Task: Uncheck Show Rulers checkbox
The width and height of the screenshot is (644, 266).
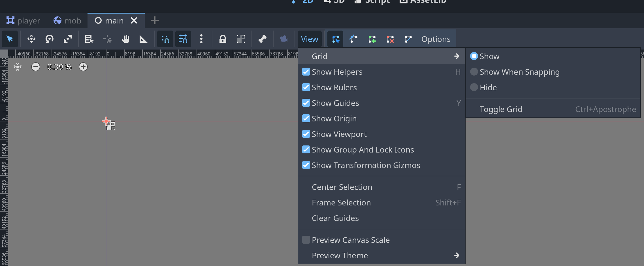Action: tap(306, 87)
